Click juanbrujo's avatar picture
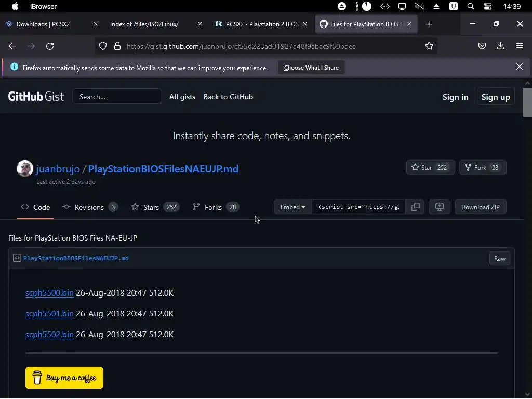Screen dimensions: 532x399 [25, 168]
